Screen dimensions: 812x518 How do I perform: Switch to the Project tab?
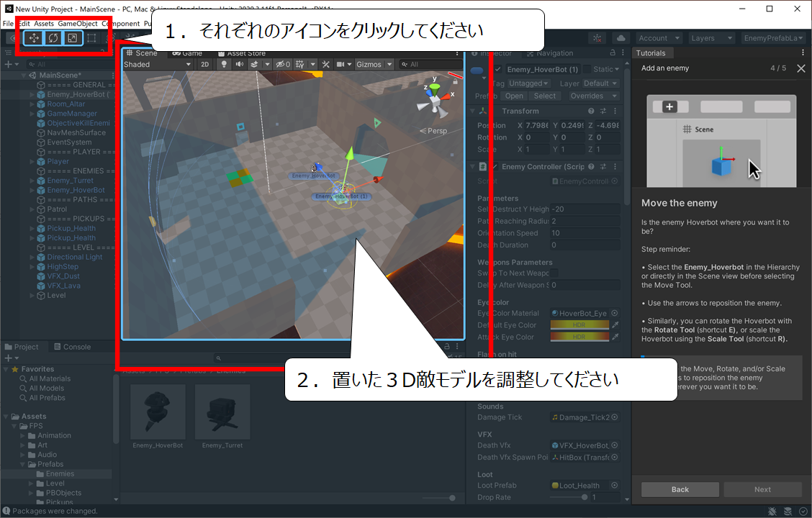pyautogui.click(x=22, y=347)
